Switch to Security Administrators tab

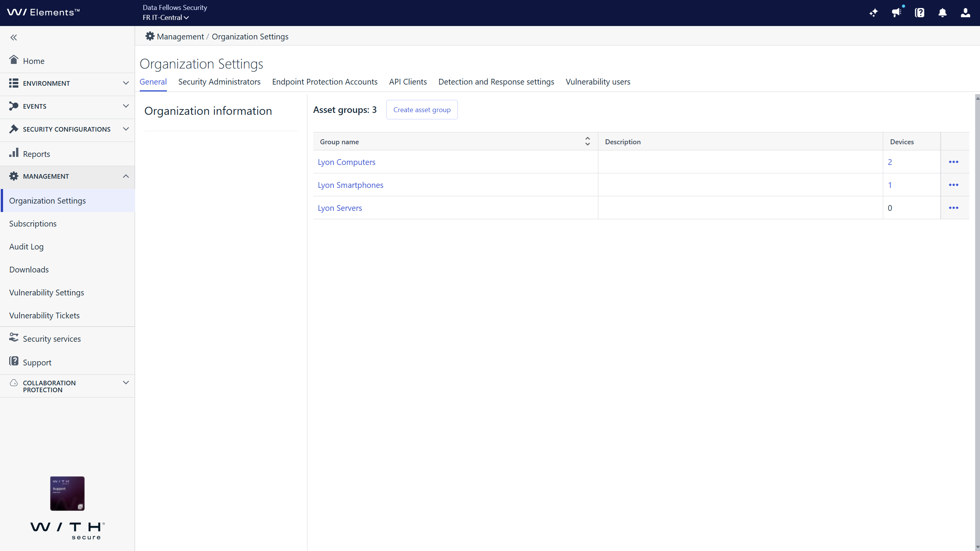point(219,82)
